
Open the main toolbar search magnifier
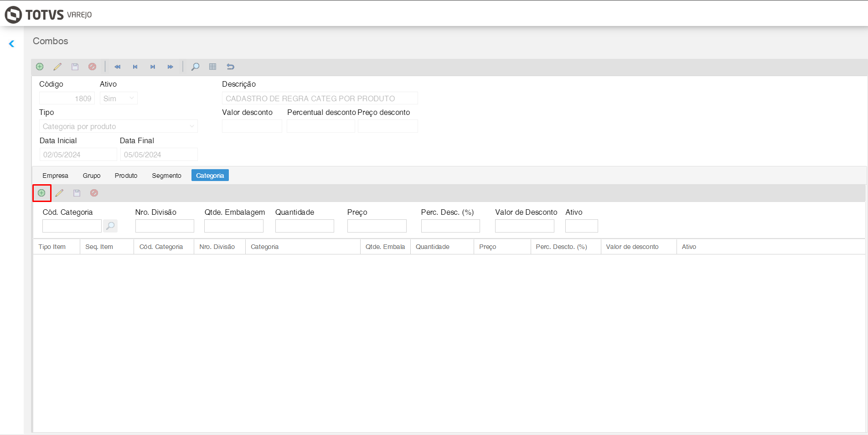click(x=195, y=67)
